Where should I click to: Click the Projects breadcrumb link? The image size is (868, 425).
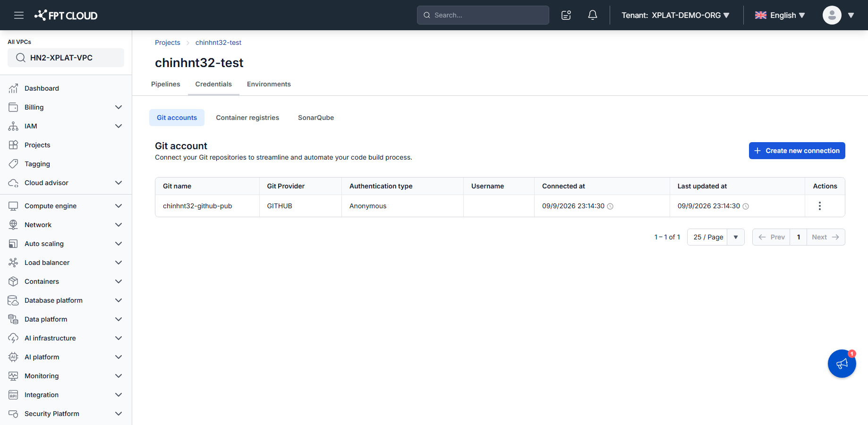168,42
